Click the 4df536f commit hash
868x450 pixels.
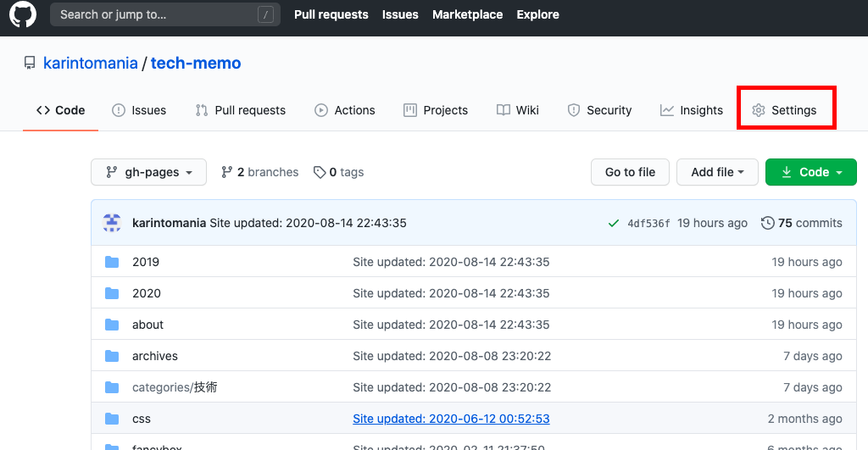(648, 223)
